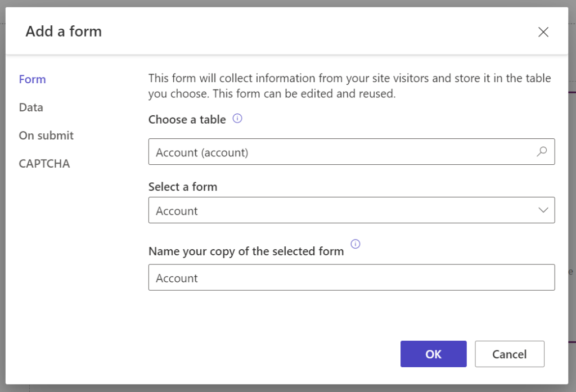Close the Add a form dialog
Screen dimensions: 576x392
543,32
